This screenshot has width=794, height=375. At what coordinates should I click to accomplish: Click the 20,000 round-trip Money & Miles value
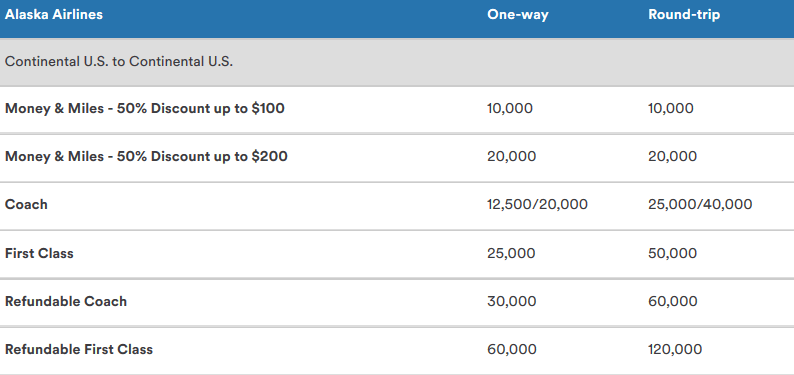click(x=672, y=156)
